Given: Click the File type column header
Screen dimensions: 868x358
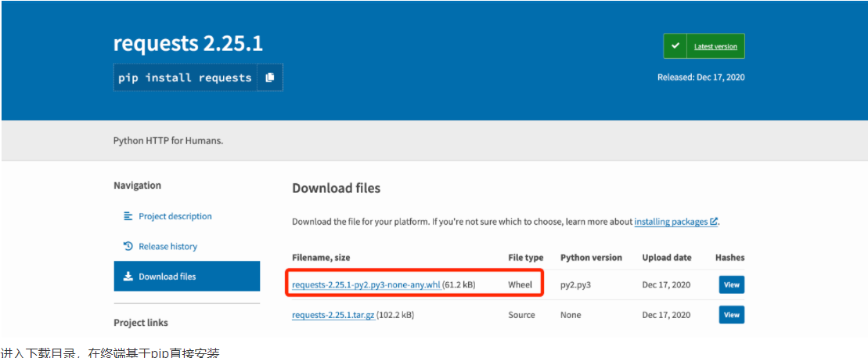Looking at the screenshot, I should pyautogui.click(x=526, y=258).
